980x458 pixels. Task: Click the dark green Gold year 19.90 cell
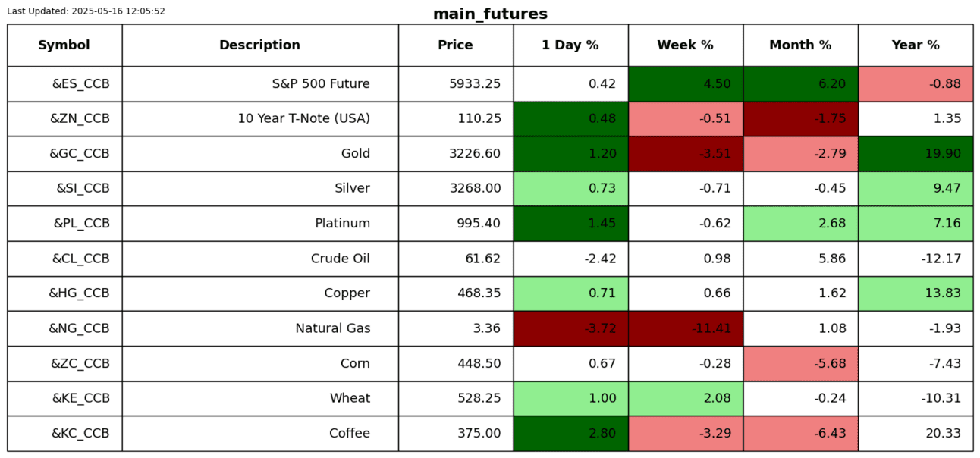tap(916, 154)
